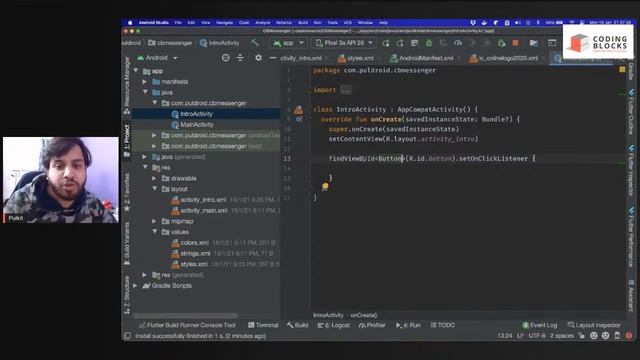The image size is (640, 360).
Task: Click the IntroActivity breadcrumb below the editor
Action: (x=328, y=315)
